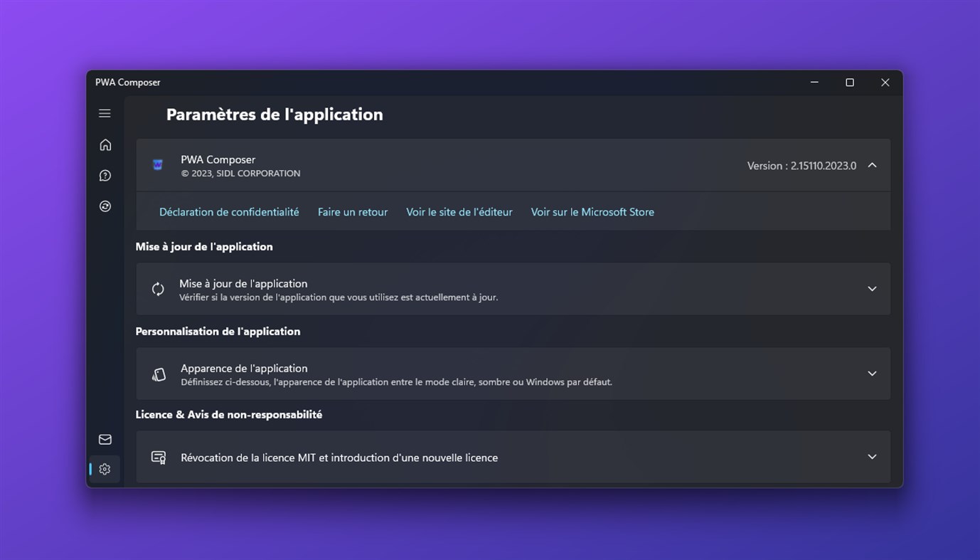Viewport: 980px width, 560px height.
Task: Open Voir sur le Microsoft Store link
Action: 592,212
